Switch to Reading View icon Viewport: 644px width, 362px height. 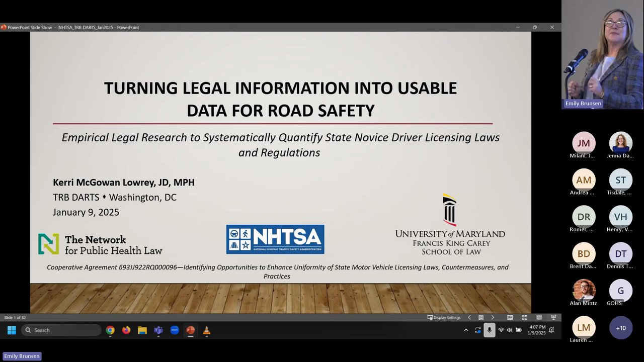[x=539, y=317]
